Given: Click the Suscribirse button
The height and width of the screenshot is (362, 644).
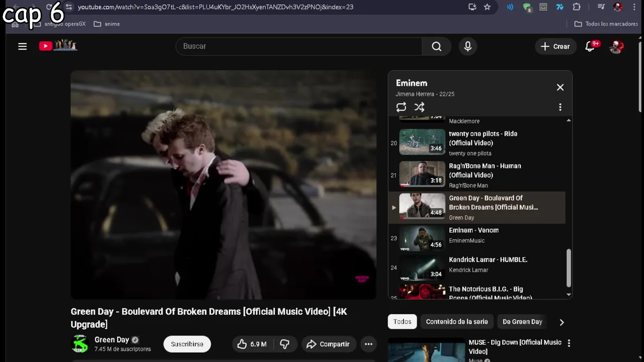Looking at the screenshot, I should (187, 344).
